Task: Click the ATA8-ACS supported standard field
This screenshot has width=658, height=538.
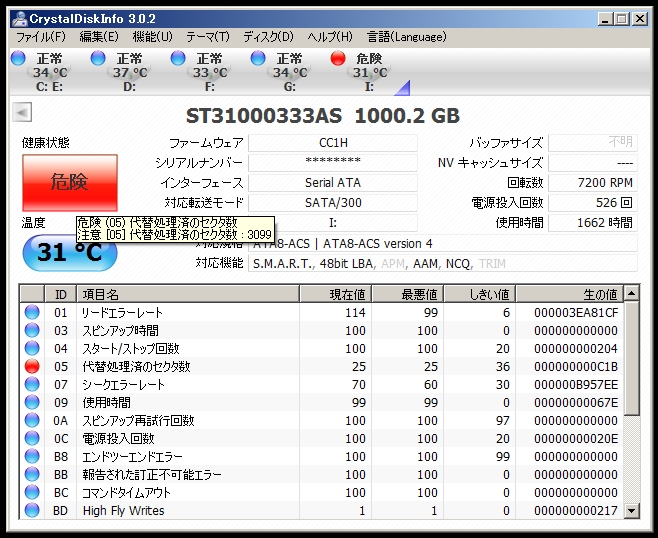Action: [x=443, y=244]
